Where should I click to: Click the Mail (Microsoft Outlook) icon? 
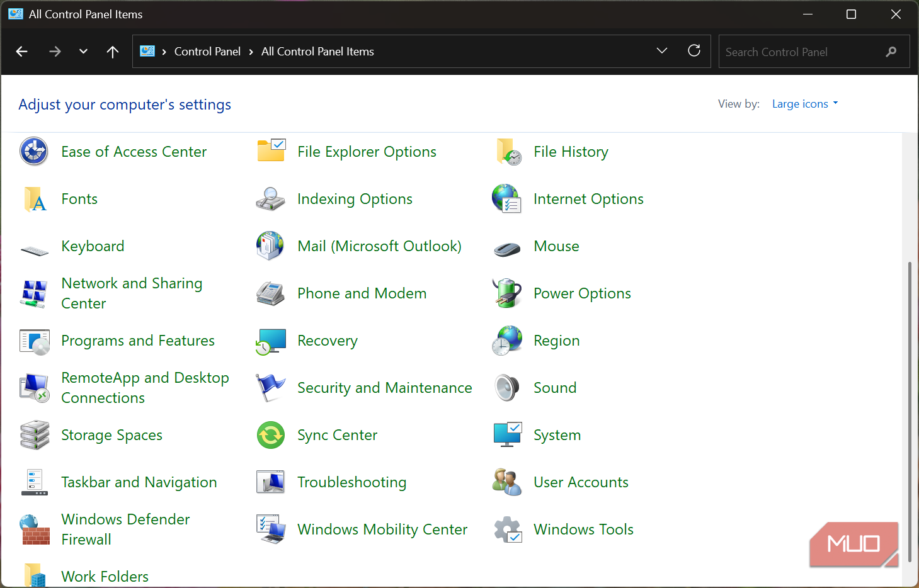coord(271,246)
